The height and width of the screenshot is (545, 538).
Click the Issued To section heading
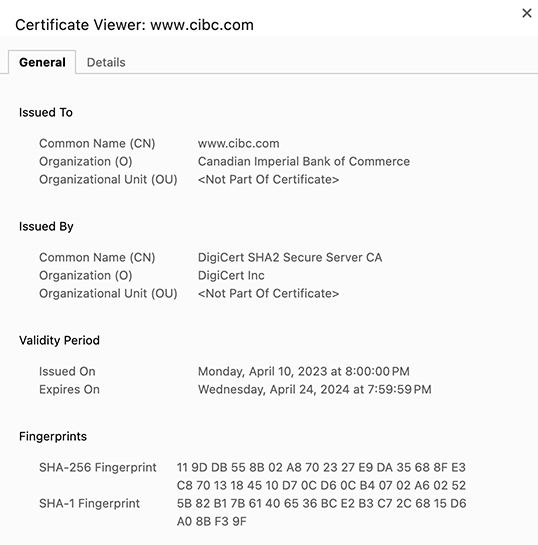coord(46,113)
